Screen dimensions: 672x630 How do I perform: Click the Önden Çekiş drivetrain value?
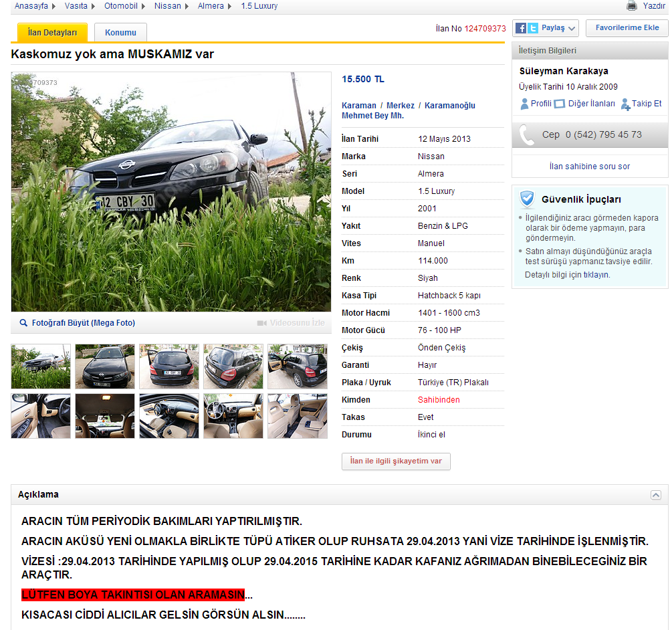[x=442, y=348]
